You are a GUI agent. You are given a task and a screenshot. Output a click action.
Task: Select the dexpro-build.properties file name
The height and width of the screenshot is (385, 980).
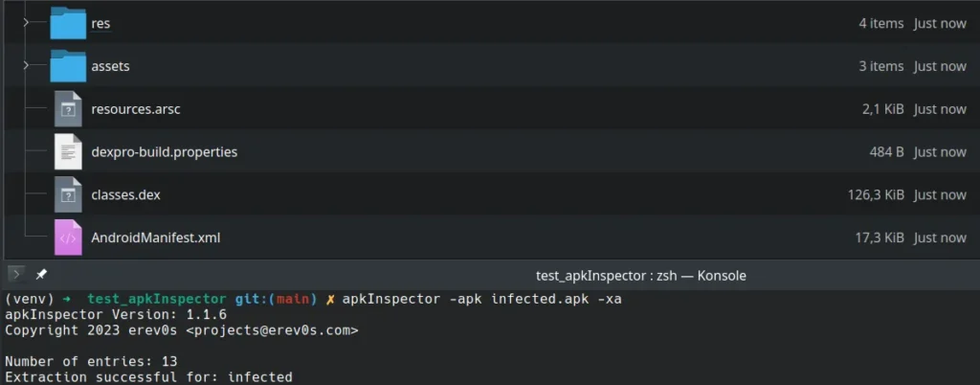[x=165, y=152]
